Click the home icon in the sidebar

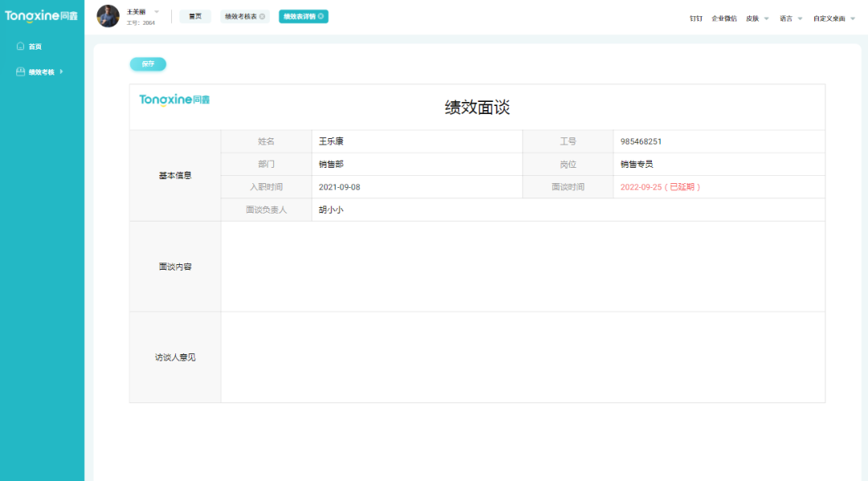(19, 46)
